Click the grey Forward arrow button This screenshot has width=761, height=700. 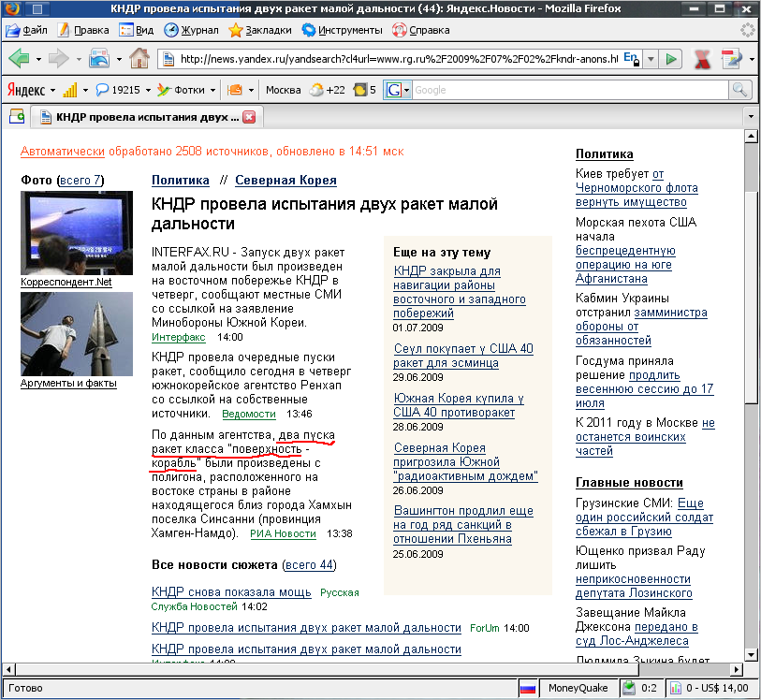pyautogui.click(x=59, y=59)
